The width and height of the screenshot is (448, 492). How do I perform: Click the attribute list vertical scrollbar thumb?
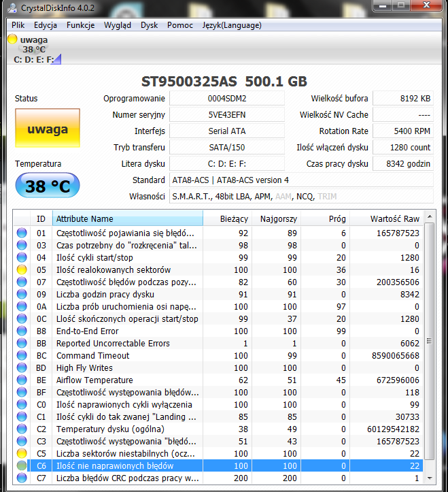tap(430, 341)
